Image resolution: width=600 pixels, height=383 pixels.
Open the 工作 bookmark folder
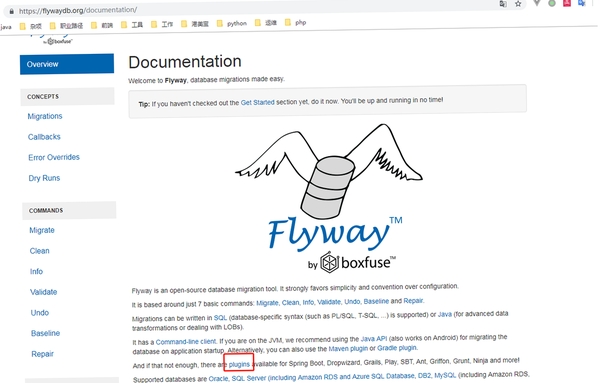coord(162,24)
